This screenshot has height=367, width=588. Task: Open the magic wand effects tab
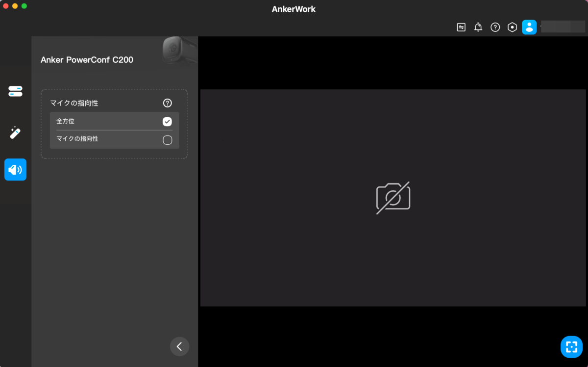15,132
